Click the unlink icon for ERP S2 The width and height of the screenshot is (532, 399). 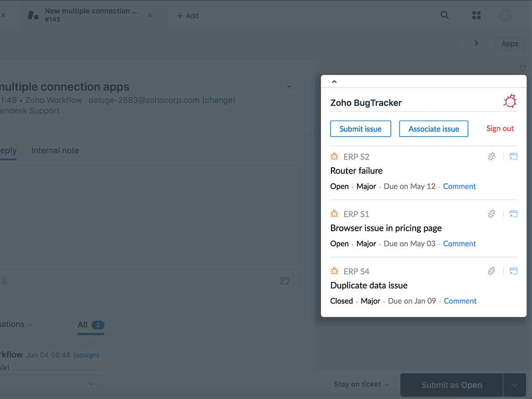[x=491, y=156]
